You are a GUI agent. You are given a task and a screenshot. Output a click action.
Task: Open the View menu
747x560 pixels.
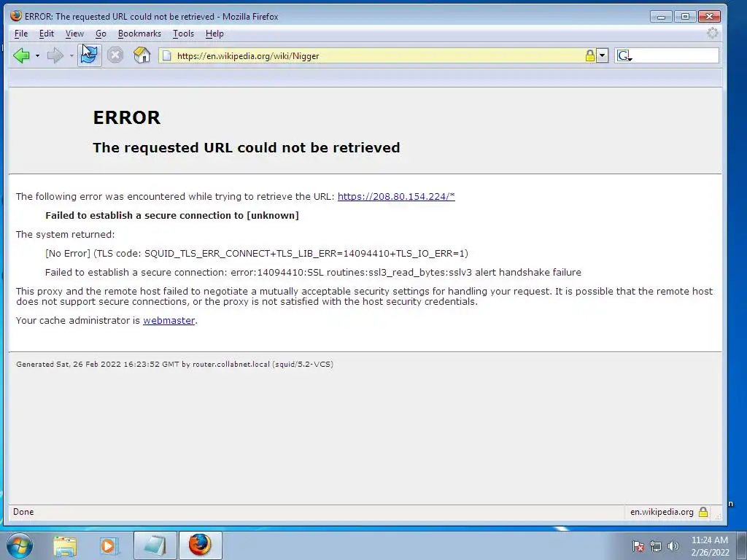(74, 34)
